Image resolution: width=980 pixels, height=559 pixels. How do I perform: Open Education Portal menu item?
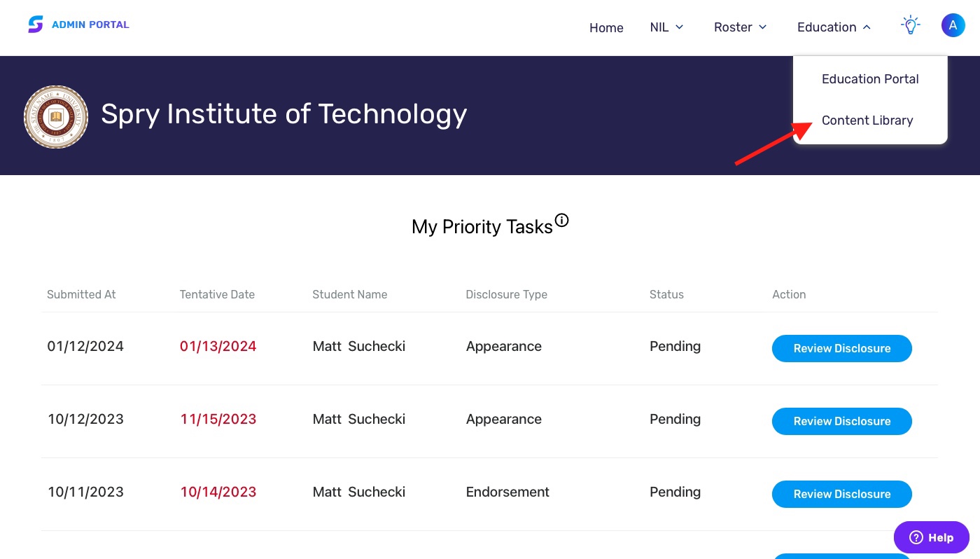point(869,79)
